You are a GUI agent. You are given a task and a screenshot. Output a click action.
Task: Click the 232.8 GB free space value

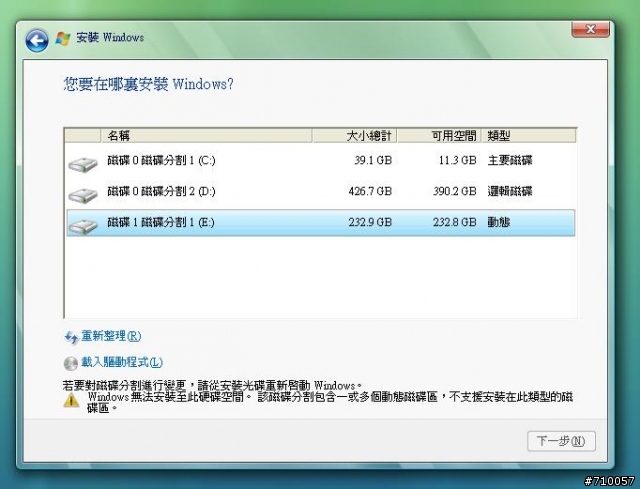pos(455,222)
